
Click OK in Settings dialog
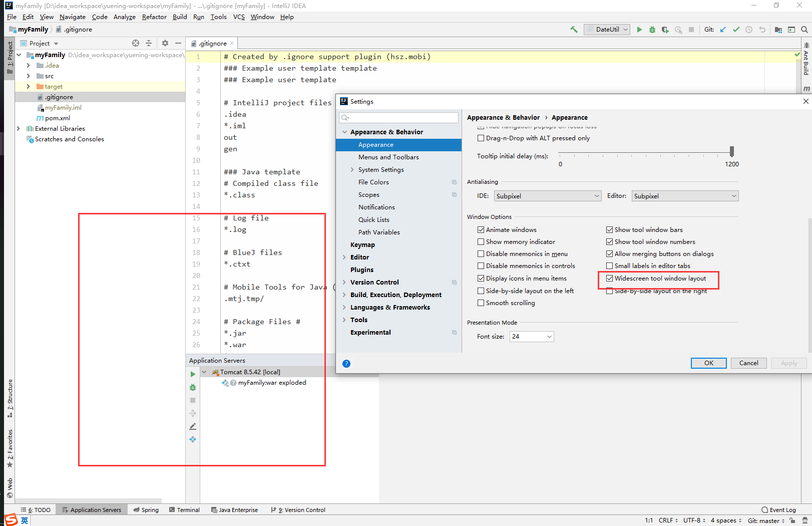point(709,363)
